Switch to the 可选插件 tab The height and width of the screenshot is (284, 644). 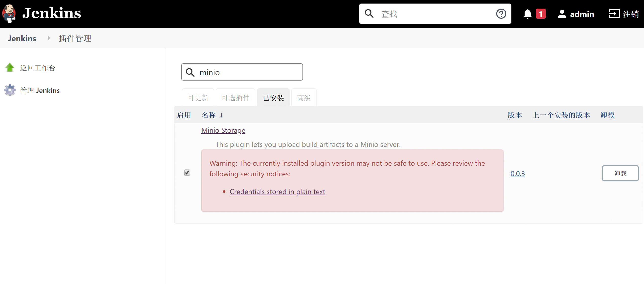[x=236, y=98]
